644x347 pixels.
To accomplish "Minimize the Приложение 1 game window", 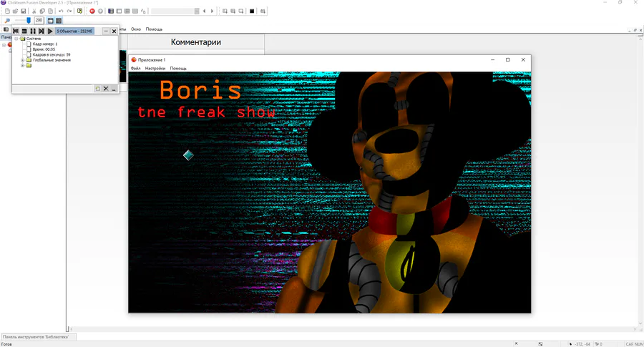I will coord(492,60).
